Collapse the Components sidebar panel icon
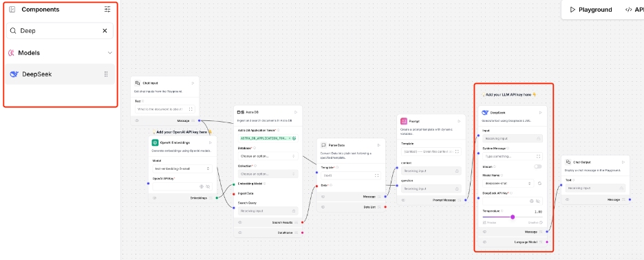 [12, 10]
